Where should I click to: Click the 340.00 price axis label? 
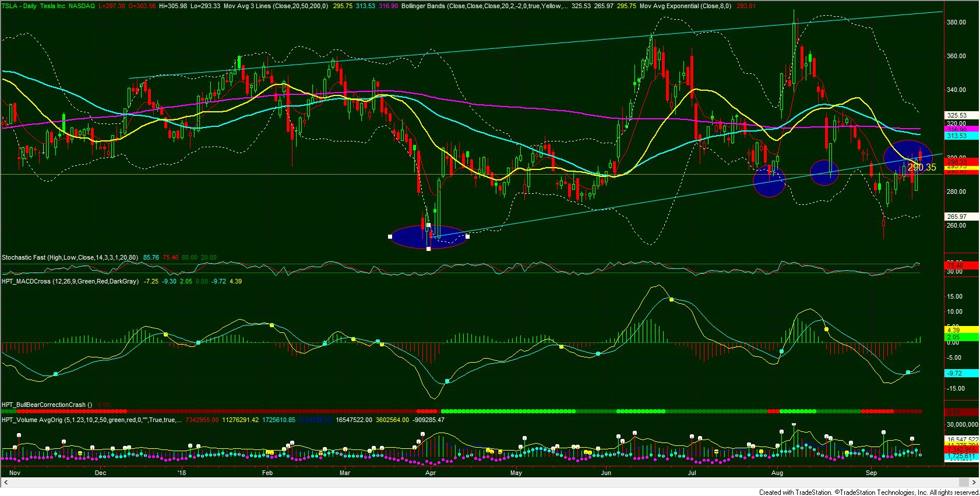pos(957,90)
